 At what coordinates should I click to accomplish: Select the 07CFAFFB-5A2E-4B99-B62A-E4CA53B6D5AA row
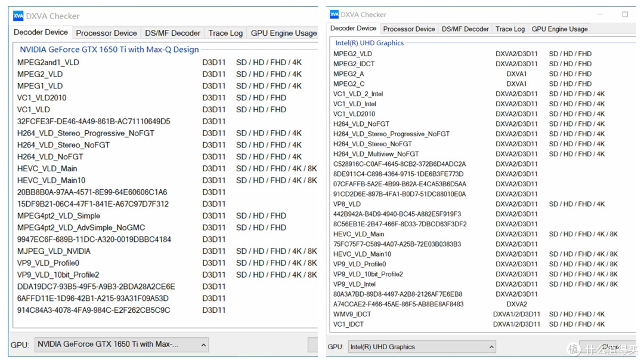[435, 184]
